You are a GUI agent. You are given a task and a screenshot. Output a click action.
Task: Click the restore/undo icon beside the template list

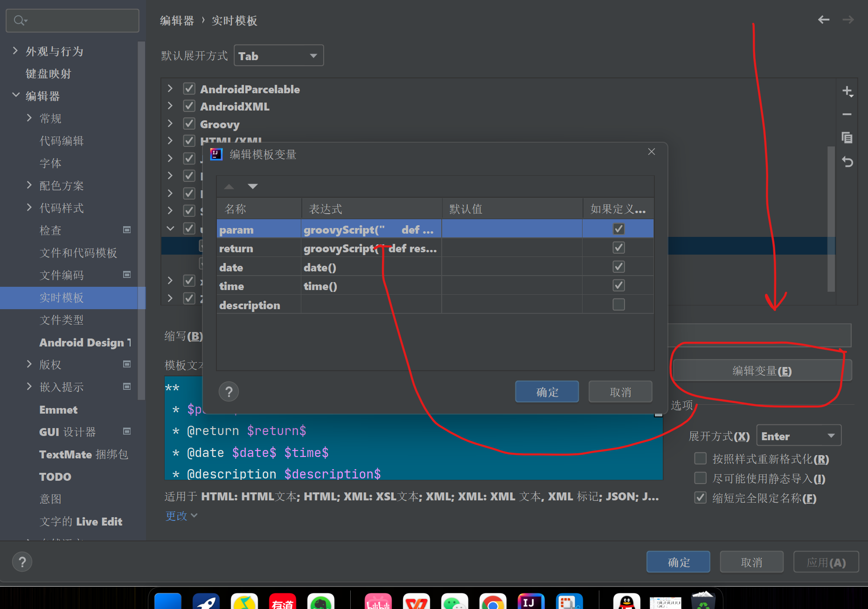847,162
